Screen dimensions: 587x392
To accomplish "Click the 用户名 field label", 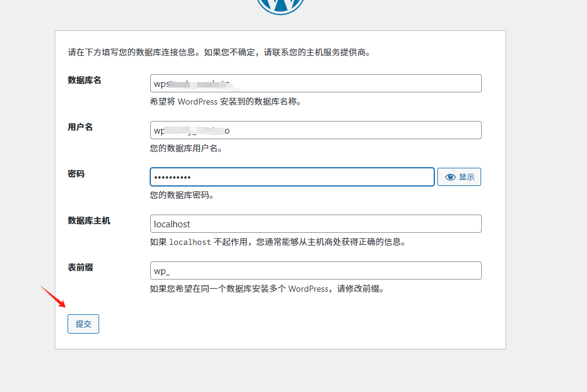I will (x=80, y=127).
